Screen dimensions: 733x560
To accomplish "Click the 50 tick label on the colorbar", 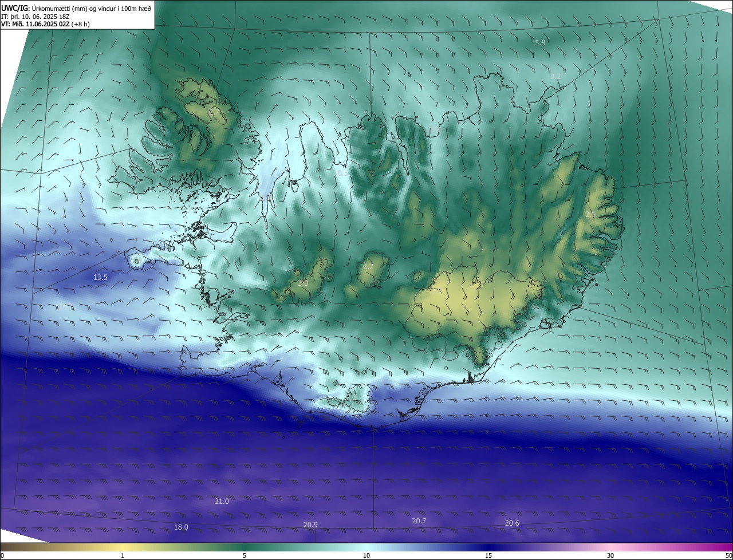I will 728,555.
